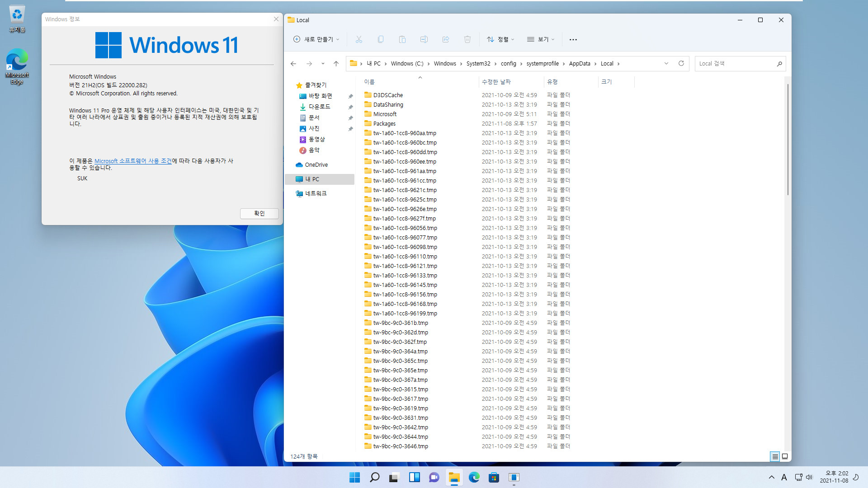Expand the chevron after Windows (C:) in address bar
Viewport: 868px width, 488px height.
[429, 64]
